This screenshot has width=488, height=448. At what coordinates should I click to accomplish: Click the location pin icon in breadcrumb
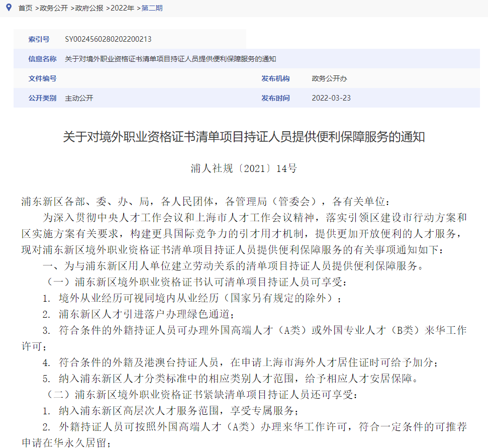coord(9,7)
